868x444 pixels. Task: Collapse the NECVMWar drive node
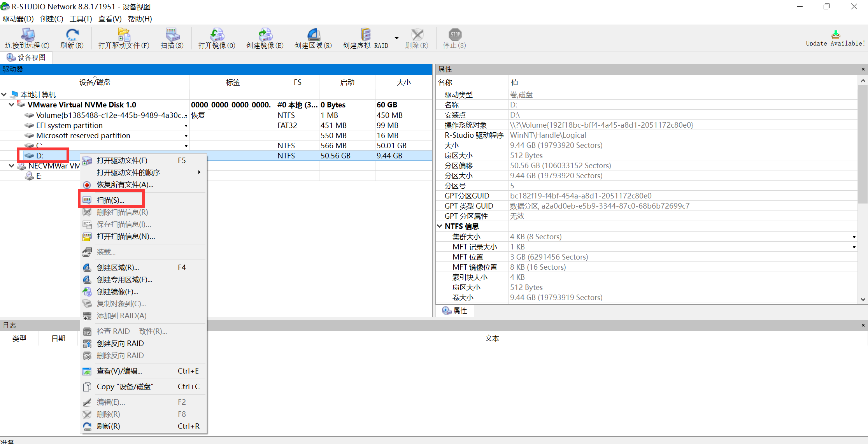(12, 166)
